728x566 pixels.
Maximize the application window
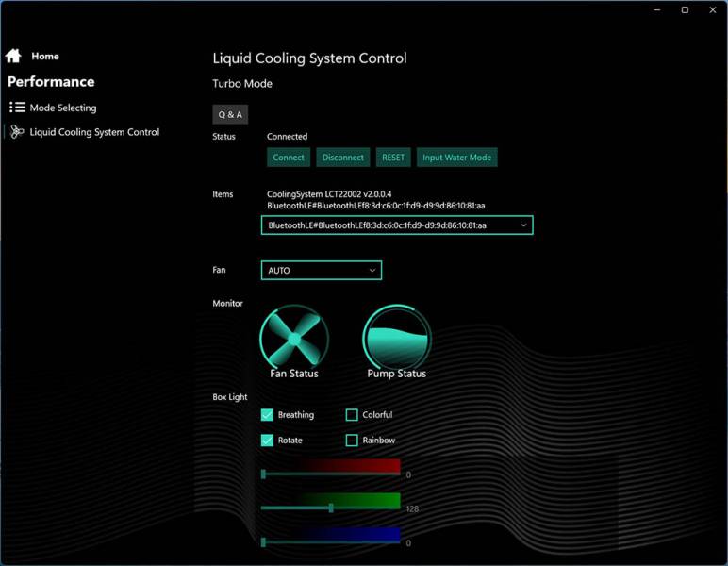tap(685, 9)
